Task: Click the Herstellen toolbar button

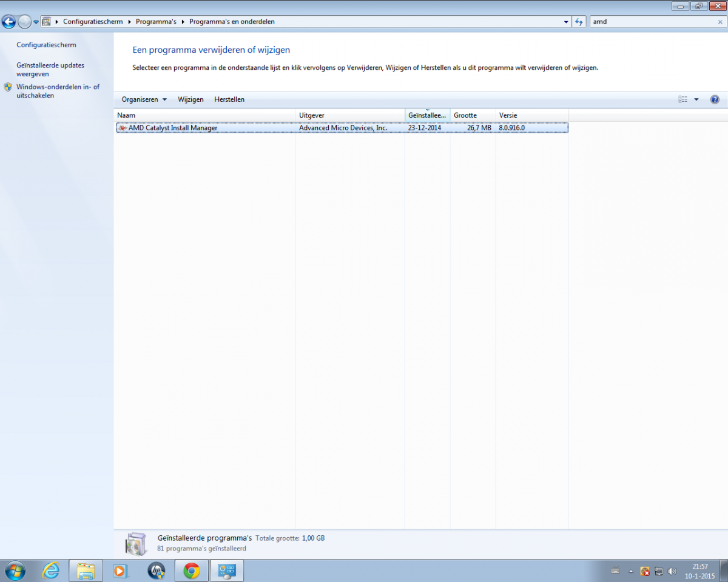Action: [229, 99]
